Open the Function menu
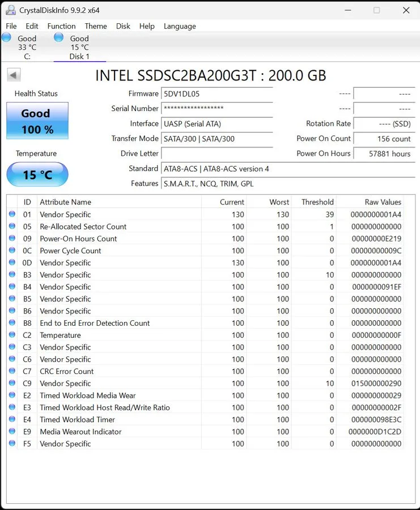 click(x=61, y=26)
